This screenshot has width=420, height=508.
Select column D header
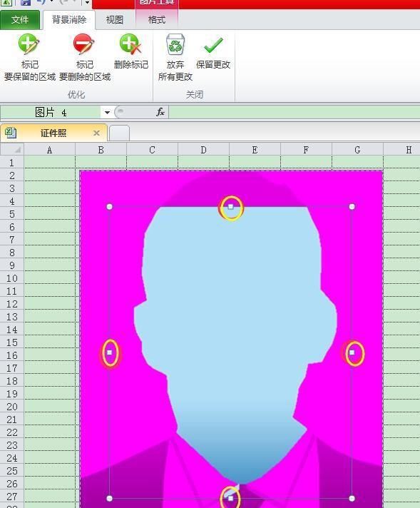203,150
